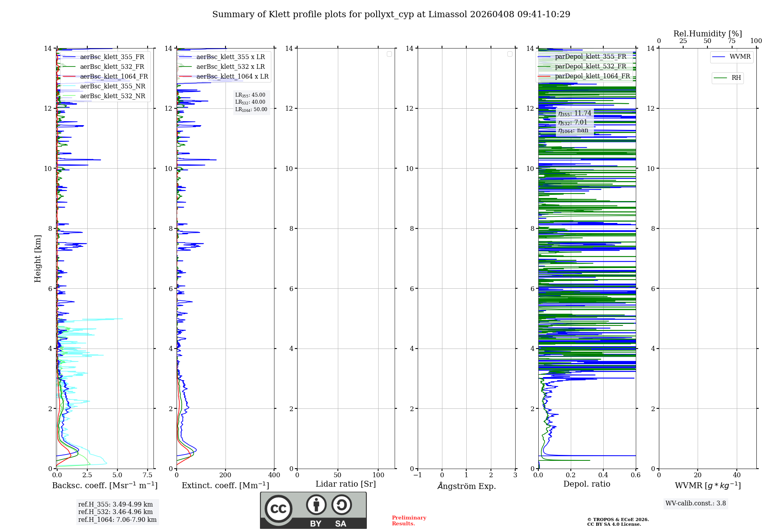
Task: Click the Summary of Klett profile plots title
Action: [x=391, y=14]
